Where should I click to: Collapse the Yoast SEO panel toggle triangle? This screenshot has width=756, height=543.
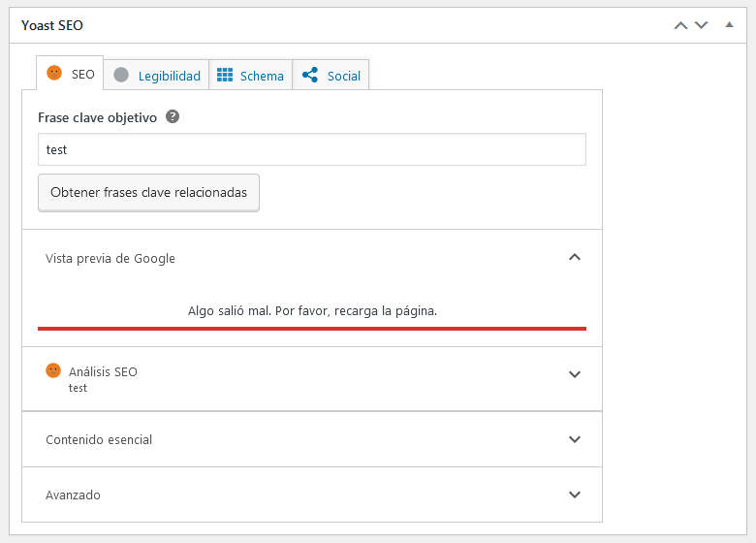click(730, 24)
